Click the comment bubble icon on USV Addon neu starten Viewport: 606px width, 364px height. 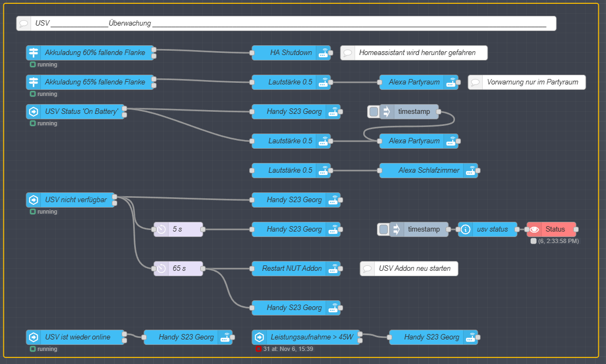368,269
